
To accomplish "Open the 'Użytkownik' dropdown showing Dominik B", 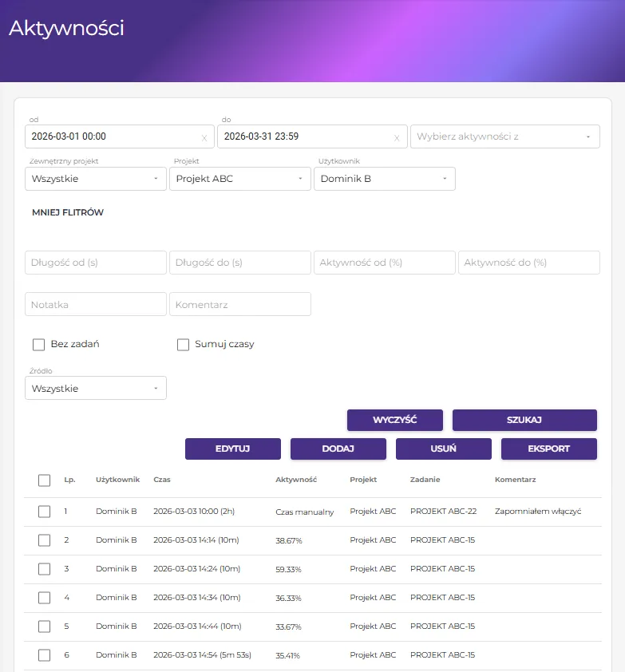I will point(385,179).
